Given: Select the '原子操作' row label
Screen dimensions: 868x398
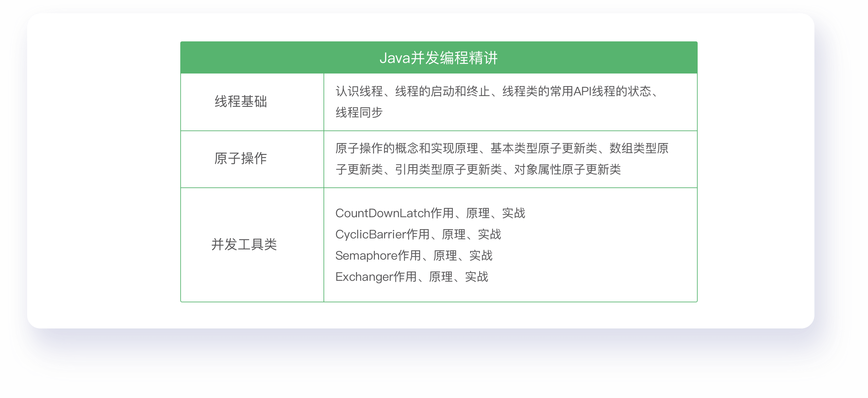Looking at the screenshot, I should tap(240, 159).
